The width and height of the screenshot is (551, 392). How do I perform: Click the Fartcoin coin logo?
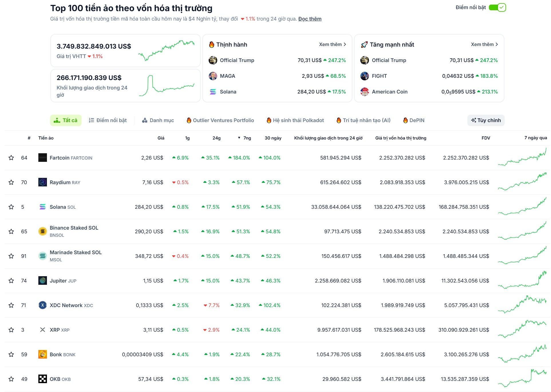point(43,158)
